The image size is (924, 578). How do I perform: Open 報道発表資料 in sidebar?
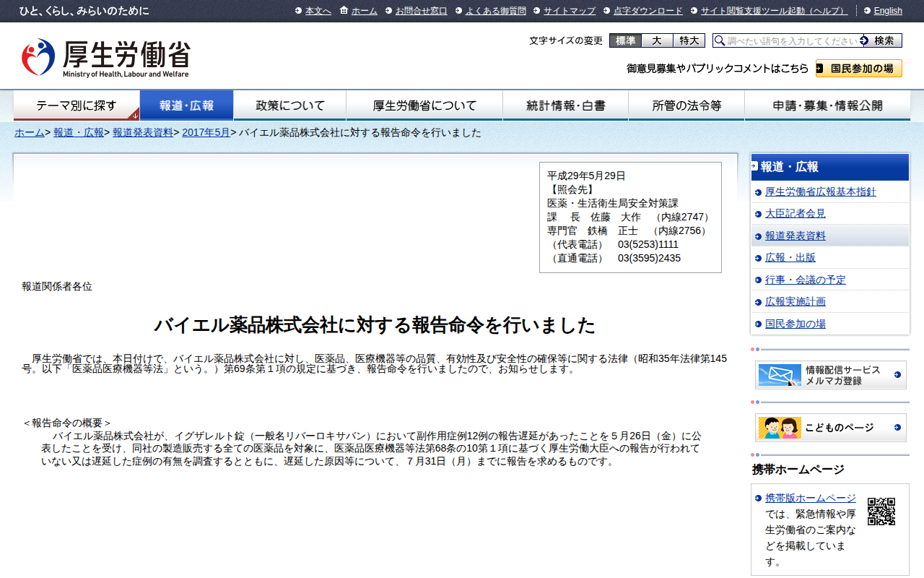796,236
